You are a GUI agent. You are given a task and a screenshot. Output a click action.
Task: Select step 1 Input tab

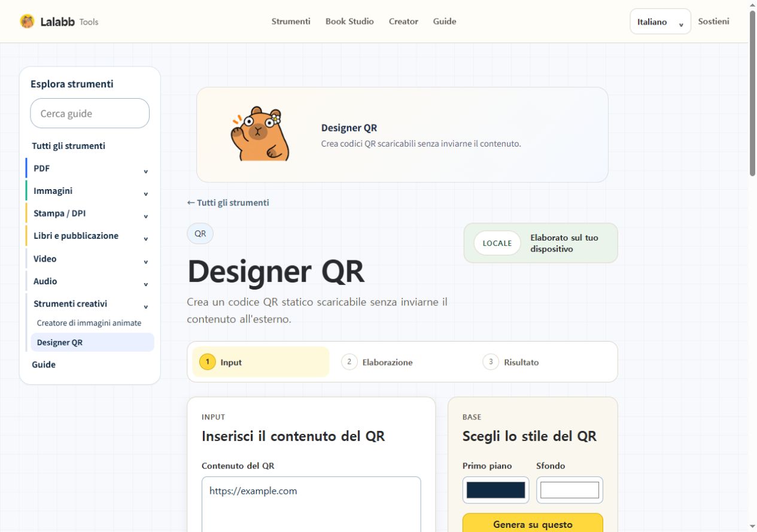click(261, 362)
